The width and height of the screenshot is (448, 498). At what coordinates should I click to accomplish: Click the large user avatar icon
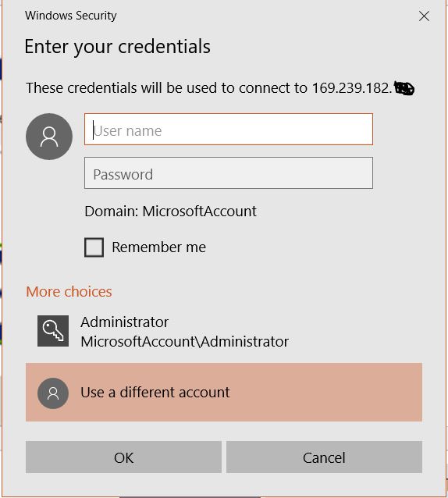49,137
